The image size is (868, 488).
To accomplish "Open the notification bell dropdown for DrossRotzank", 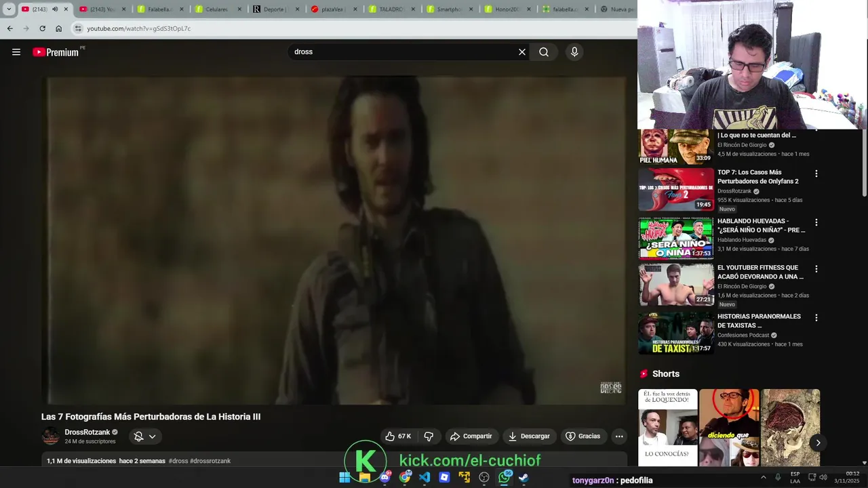I will pos(145,436).
